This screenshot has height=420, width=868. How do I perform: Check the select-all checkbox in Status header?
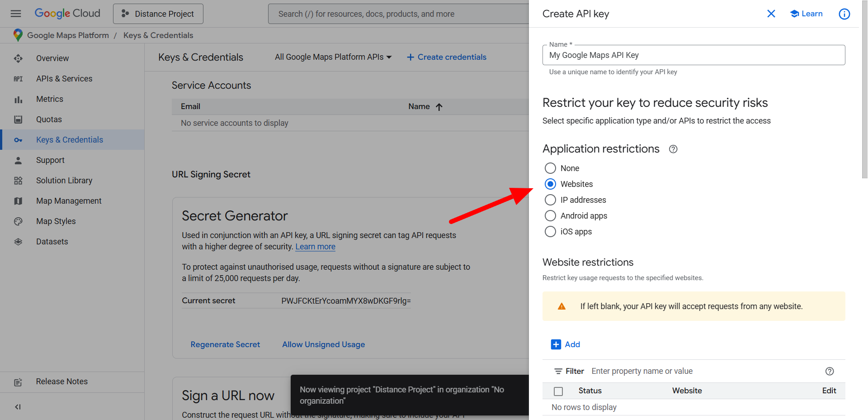point(558,391)
